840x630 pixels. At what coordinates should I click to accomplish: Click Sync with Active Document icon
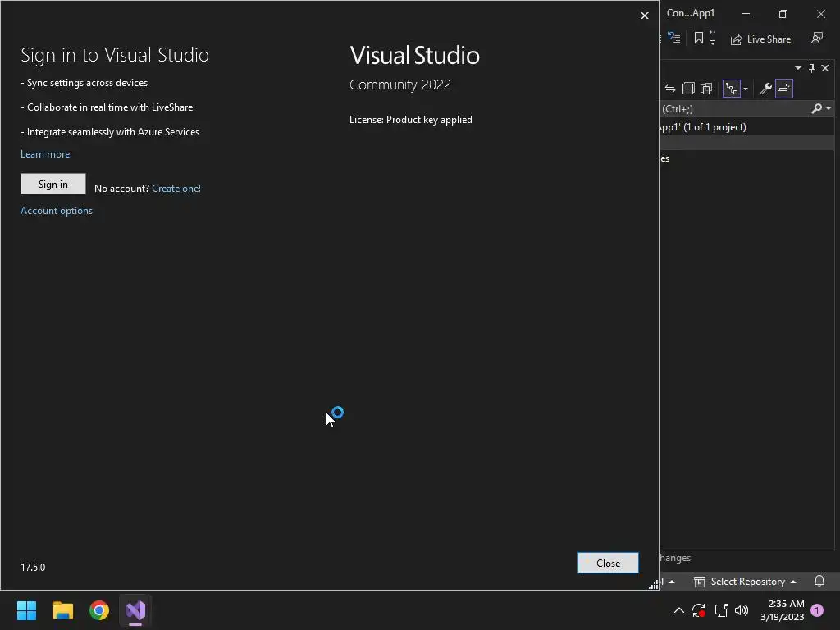[x=670, y=89]
